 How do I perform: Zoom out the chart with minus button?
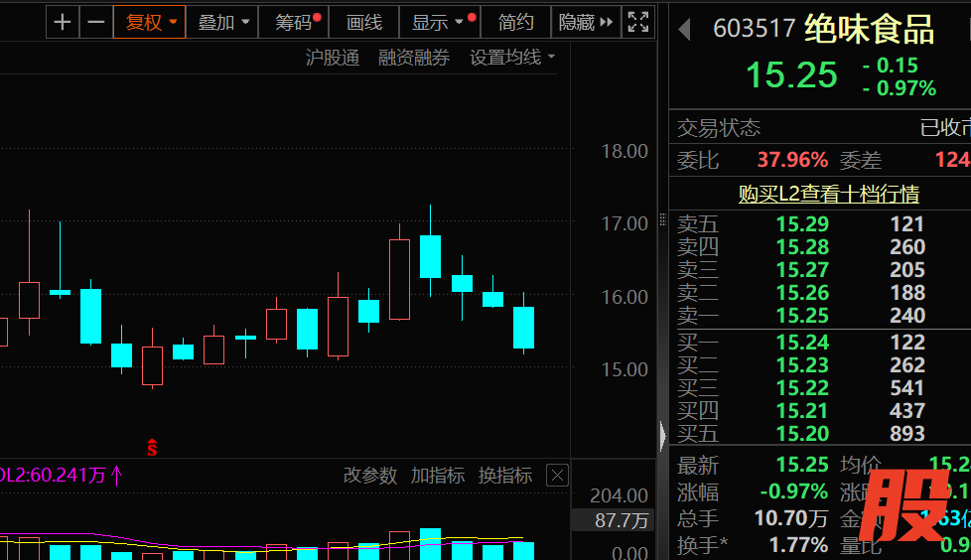(x=95, y=22)
